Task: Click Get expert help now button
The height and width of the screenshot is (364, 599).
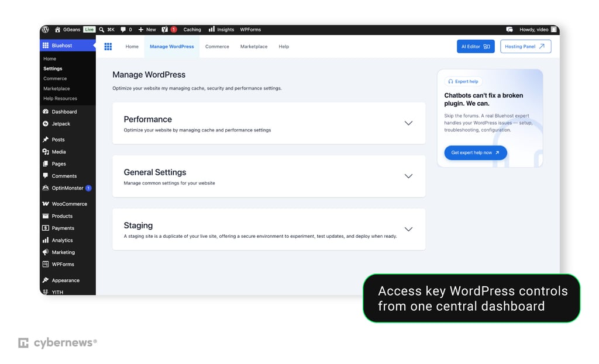Action: 476,152
